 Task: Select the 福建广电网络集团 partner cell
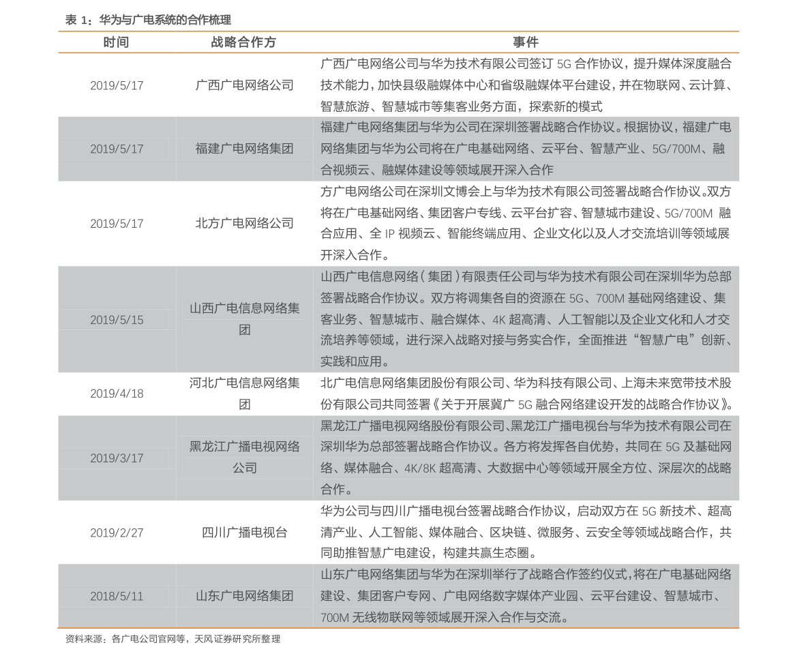coord(245,149)
